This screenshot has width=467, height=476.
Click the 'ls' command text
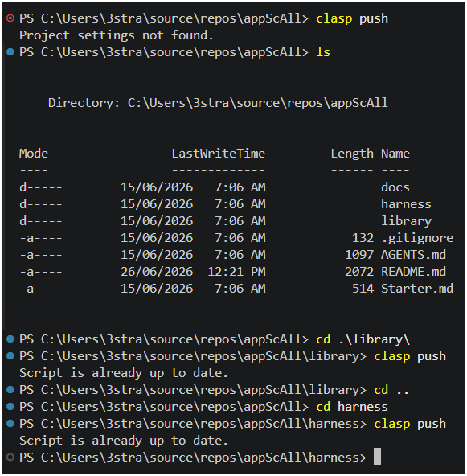pos(323,52)
